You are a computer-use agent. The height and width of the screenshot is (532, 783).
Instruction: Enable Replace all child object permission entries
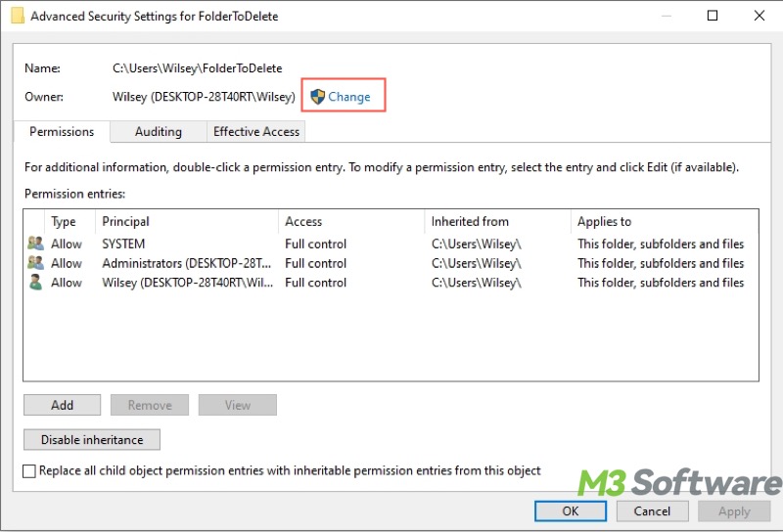click(x=29, y=470)
